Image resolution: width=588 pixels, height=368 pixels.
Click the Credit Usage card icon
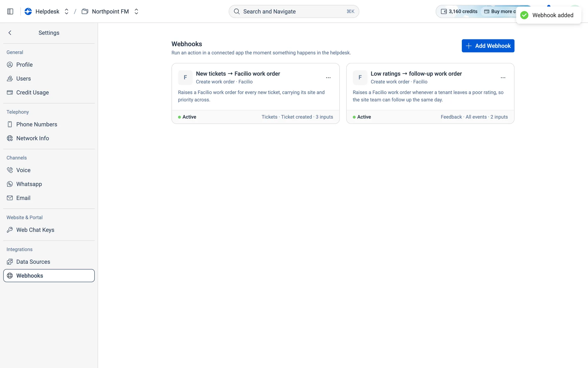[x=10, y=92]
